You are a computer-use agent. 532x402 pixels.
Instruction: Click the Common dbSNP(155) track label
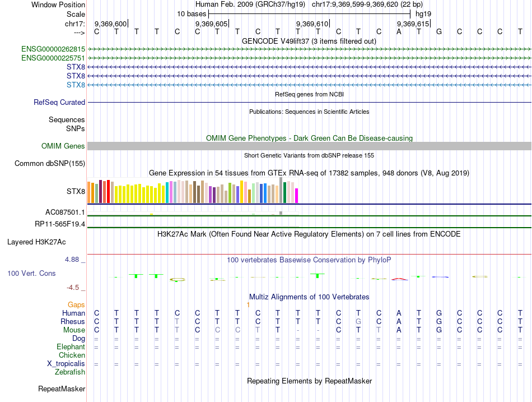click(50, 164)
